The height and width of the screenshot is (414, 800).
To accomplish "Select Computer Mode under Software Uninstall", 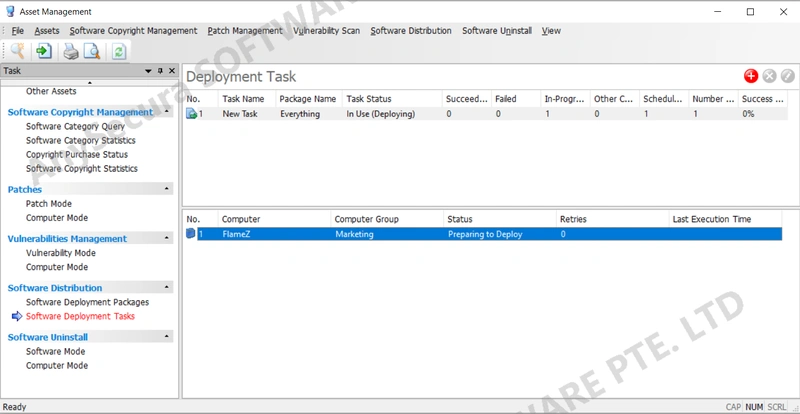I will (x=57, y=366).
